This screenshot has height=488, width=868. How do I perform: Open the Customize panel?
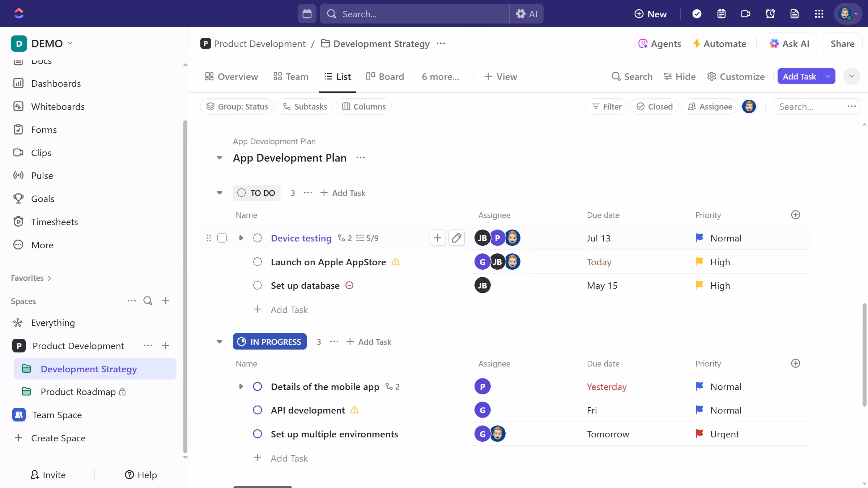736,77
